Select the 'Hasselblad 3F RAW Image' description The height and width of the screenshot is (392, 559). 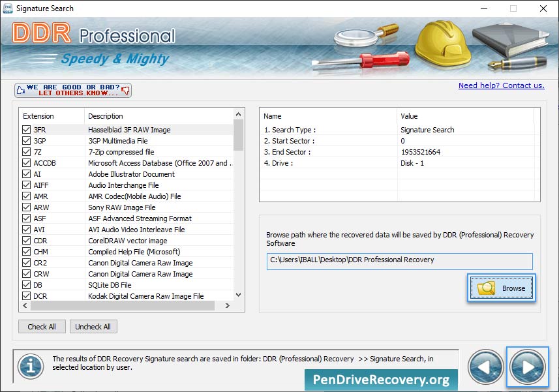(129, 130)
